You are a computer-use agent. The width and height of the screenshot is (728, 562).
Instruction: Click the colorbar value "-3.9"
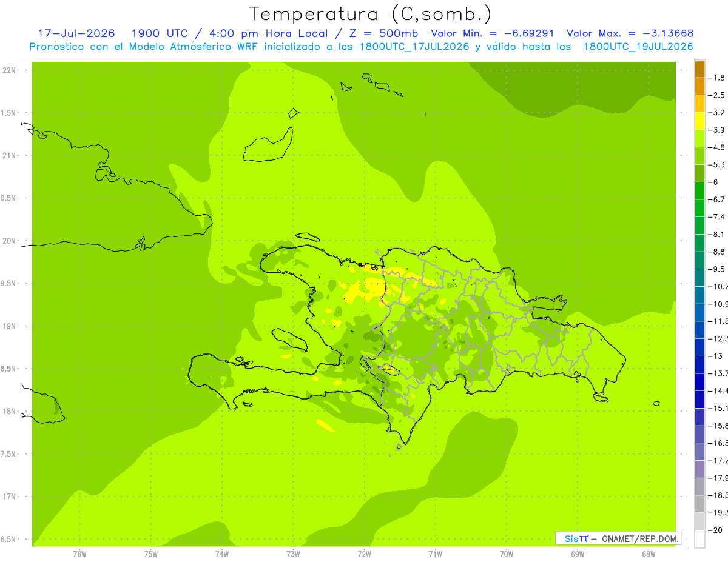(716, 130)
